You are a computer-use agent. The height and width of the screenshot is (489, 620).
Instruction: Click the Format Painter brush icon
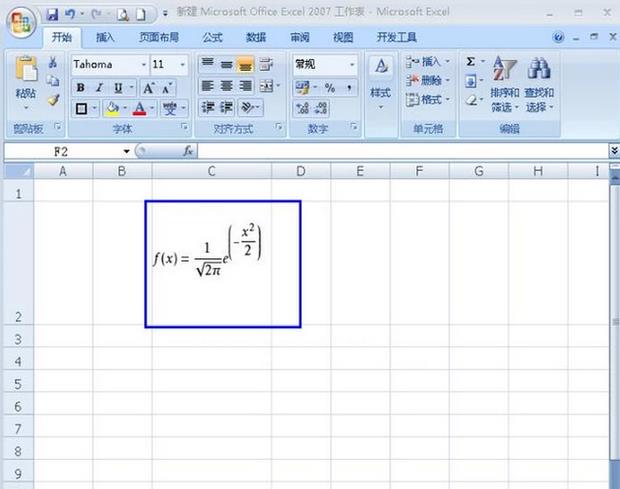click(53, 100)
